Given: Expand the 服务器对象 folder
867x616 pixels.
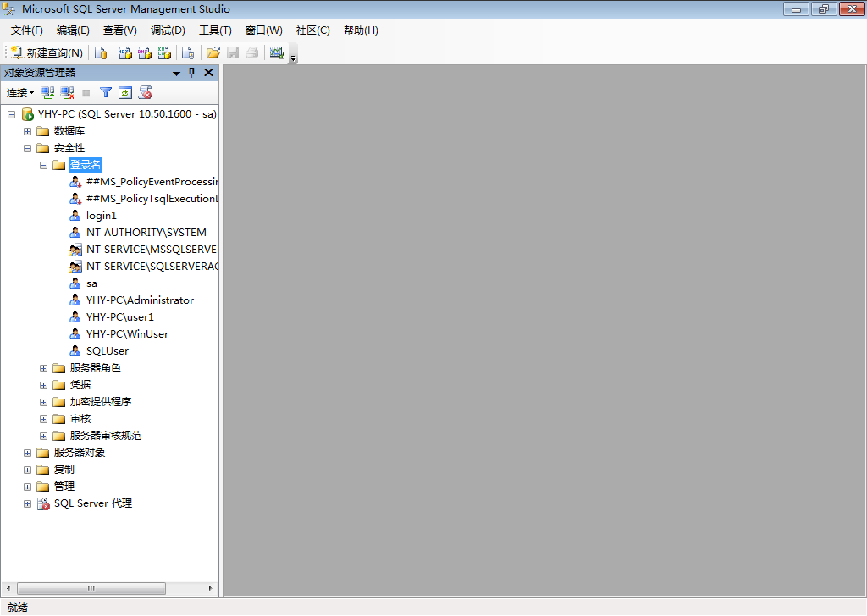Looking at the screenshot, I should 27,453.
